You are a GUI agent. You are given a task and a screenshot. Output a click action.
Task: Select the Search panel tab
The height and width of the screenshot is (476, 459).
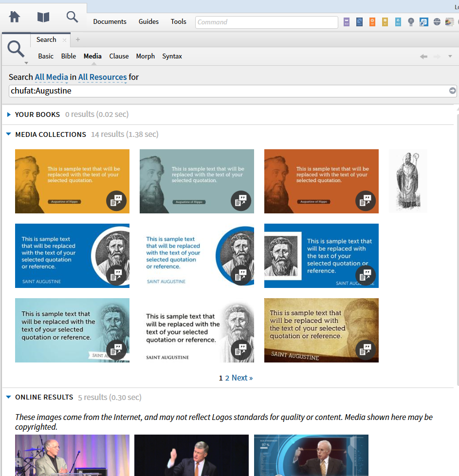pyautogui.click(x=46, y=39)
